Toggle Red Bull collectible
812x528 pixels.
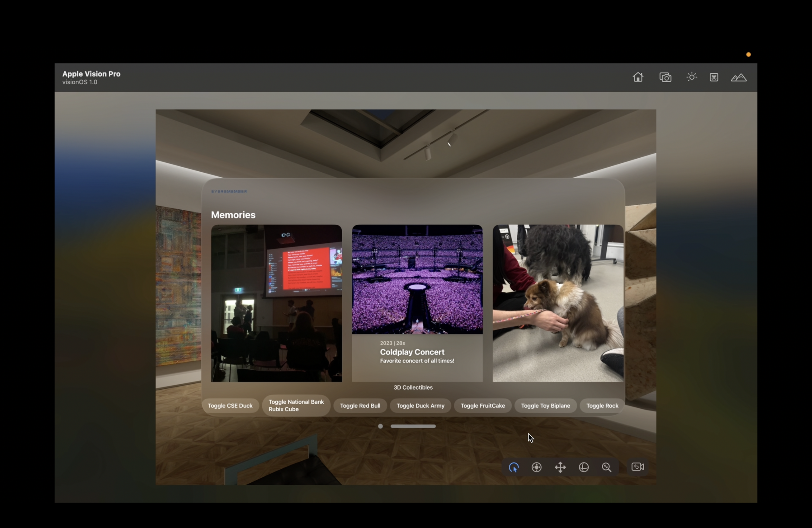point(360,406)
